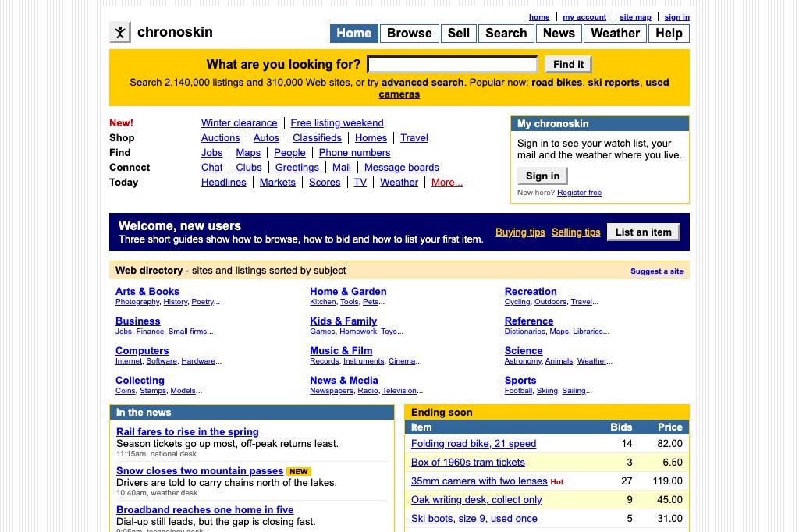Open the Business directory category

point(137,321)
